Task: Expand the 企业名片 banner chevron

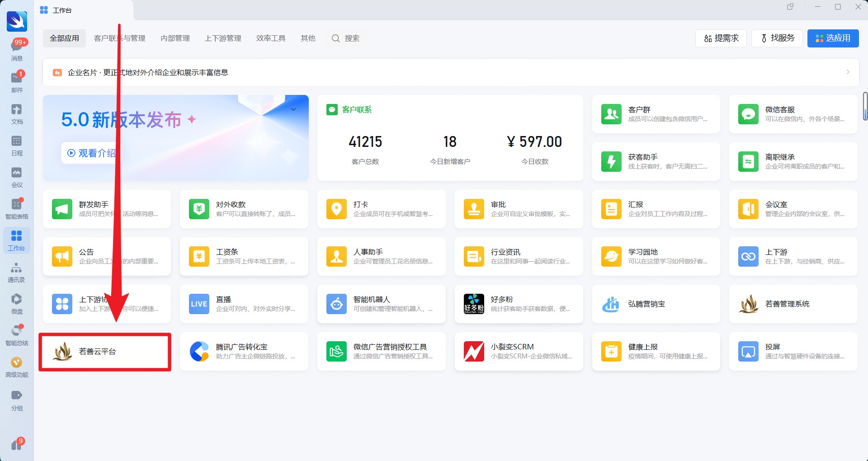Action: tap(848, 72)
